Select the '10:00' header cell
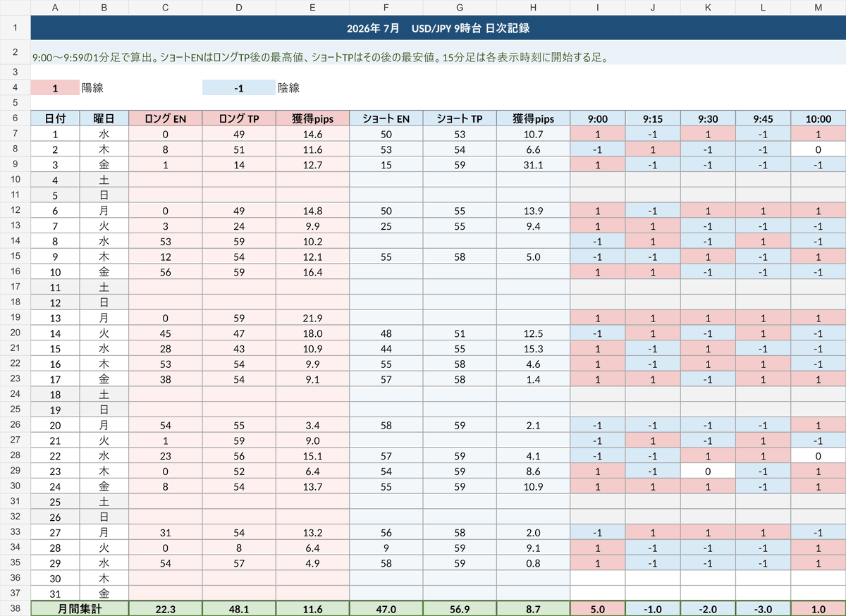The image size is (846, 616). [x=819, y=118]
